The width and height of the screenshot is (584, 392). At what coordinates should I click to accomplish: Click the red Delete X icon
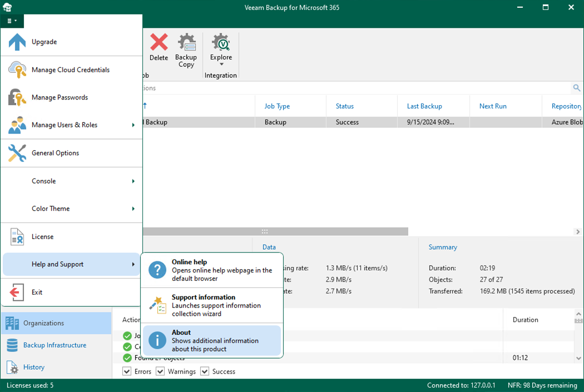coord(159,42)
